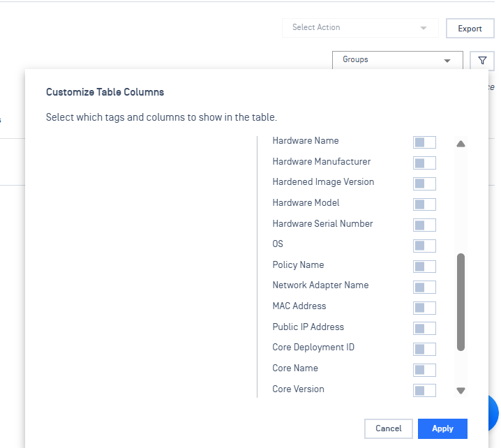501x448 pixels.
Task: Apply the column customization
Action: click(x=442, y=428)
